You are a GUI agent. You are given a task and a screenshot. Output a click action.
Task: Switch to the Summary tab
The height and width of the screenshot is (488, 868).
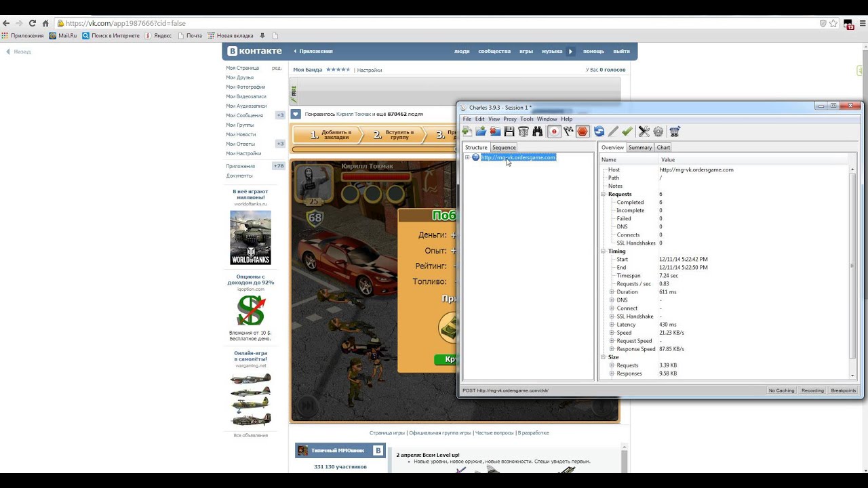[x=640, y=147]
